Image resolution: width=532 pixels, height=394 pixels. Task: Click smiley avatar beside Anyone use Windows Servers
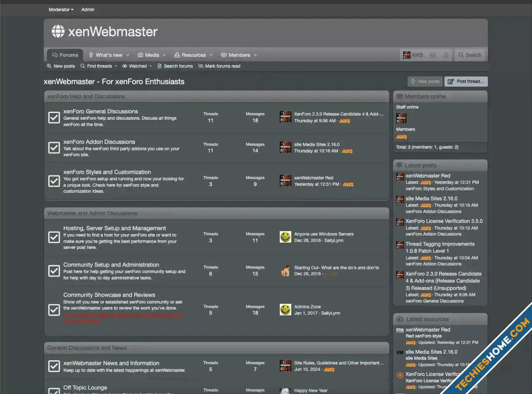pos(286,237)
